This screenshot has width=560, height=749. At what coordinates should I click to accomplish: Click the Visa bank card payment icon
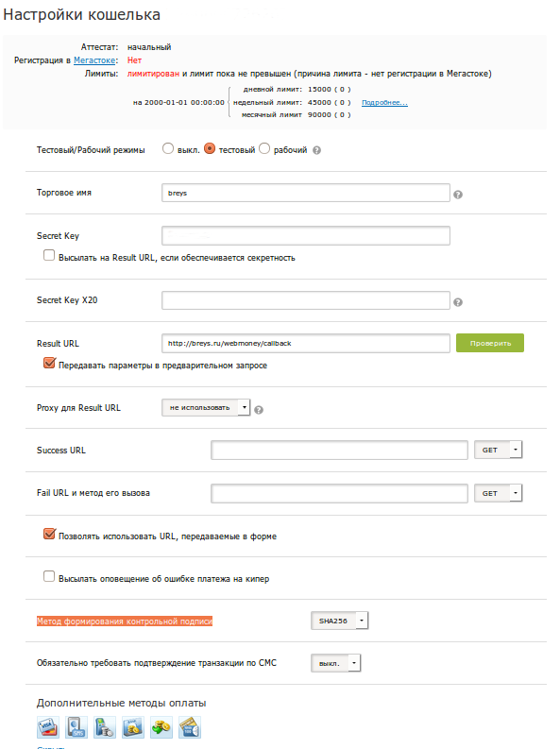(x=48, y=727)
